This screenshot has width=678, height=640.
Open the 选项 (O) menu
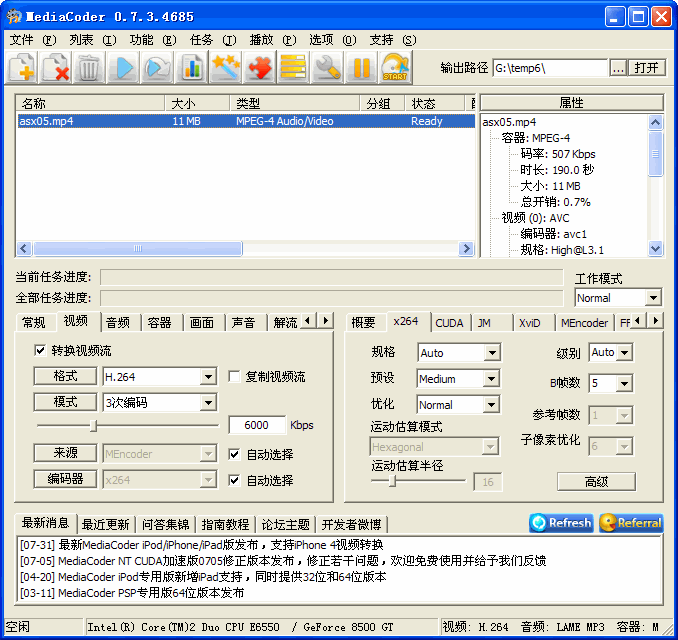point(333,40)
